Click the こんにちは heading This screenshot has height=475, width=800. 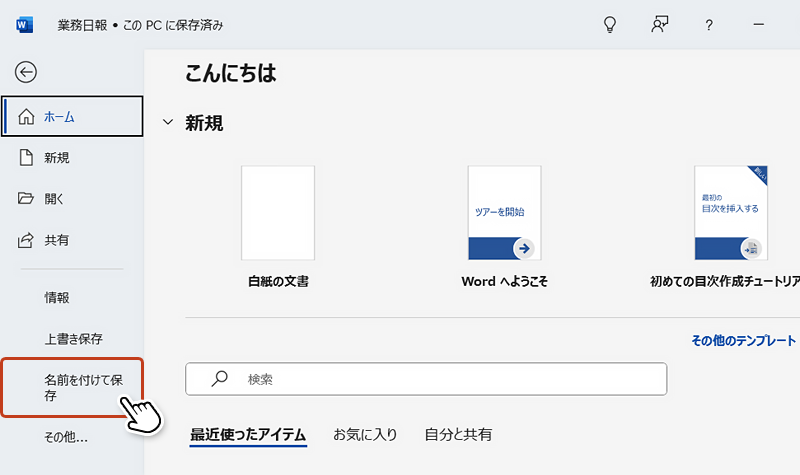230,73
